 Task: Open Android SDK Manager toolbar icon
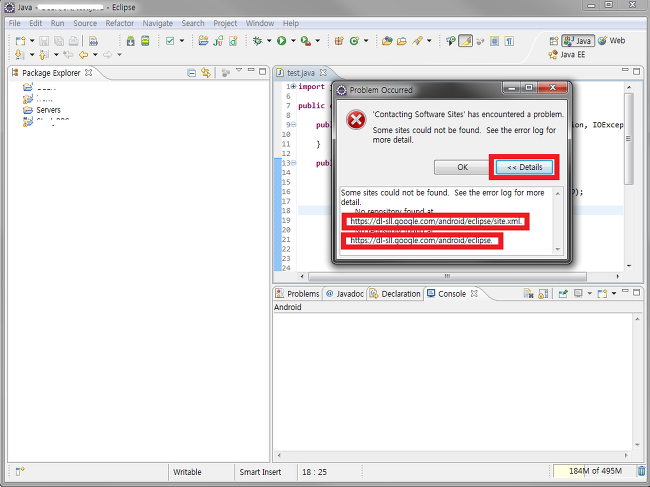(x=131, y=41)
